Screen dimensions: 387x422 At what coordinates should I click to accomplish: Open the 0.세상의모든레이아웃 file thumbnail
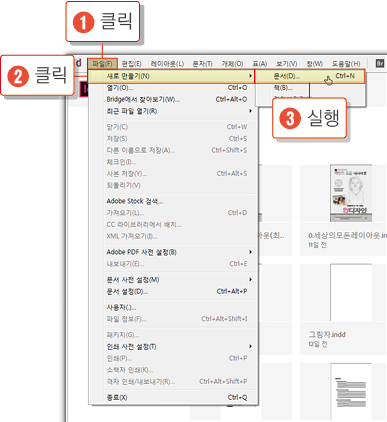[x=351, y=193]
